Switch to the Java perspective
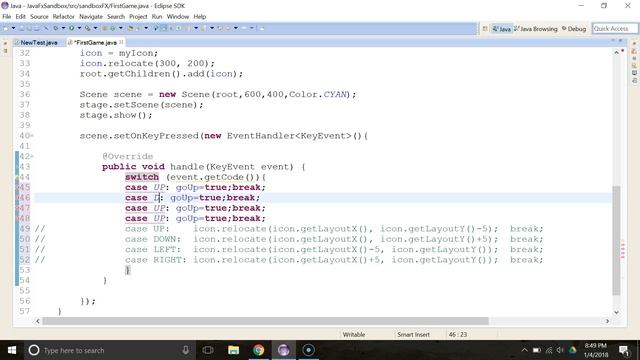 click(502, 29)
